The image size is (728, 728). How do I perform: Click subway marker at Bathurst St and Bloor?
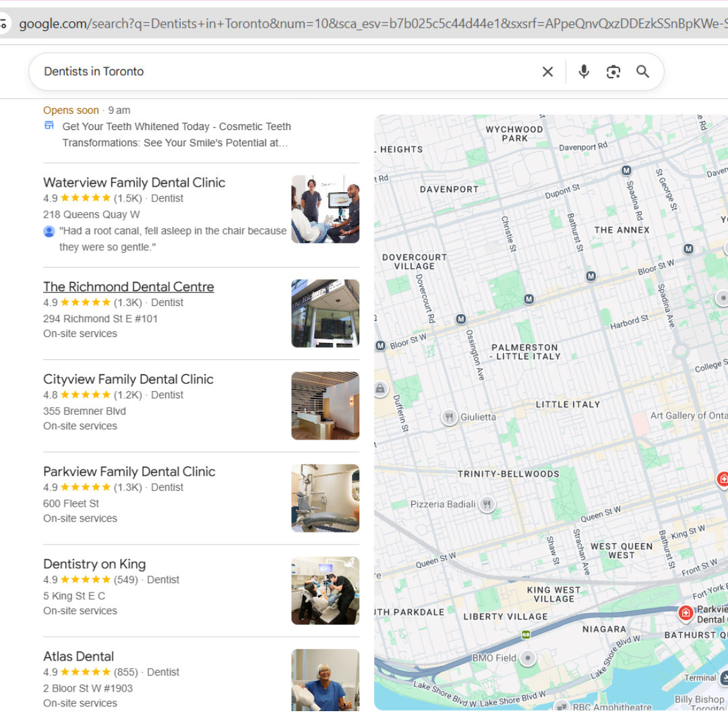pyautogui.click(x=590, y=276)
